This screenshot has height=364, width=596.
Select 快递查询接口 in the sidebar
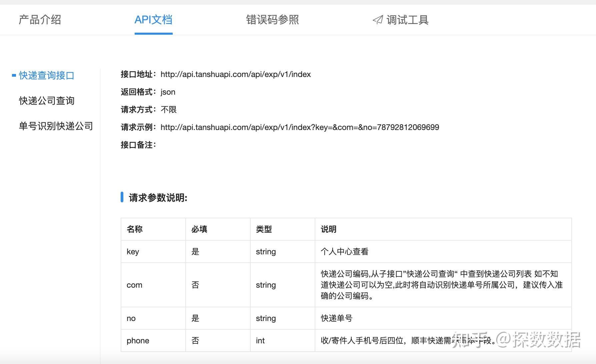coord(47,76)
